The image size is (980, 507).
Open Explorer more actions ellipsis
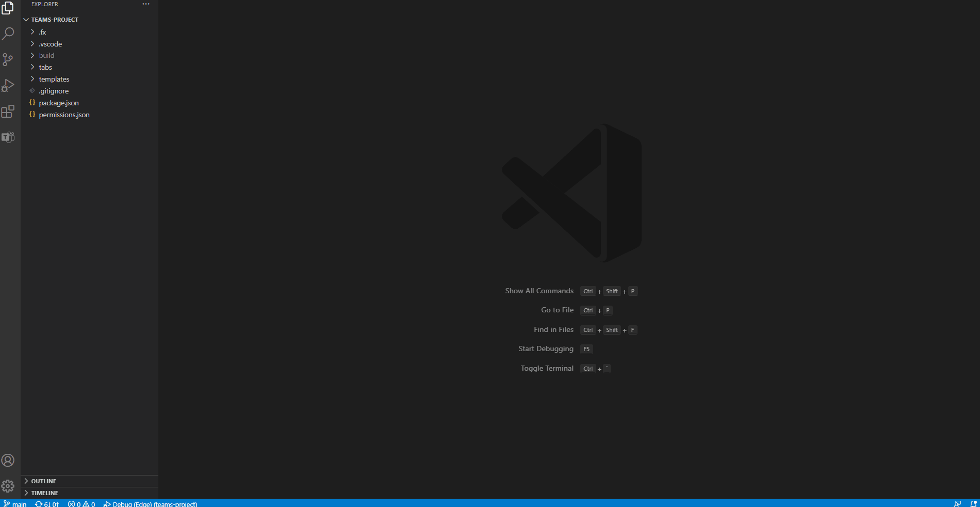point(146,4)
